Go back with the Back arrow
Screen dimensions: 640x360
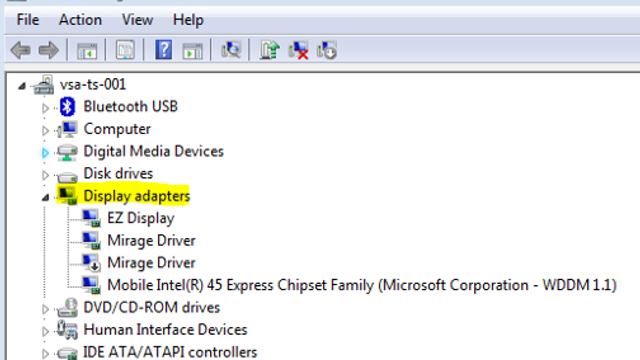(20, 50)
